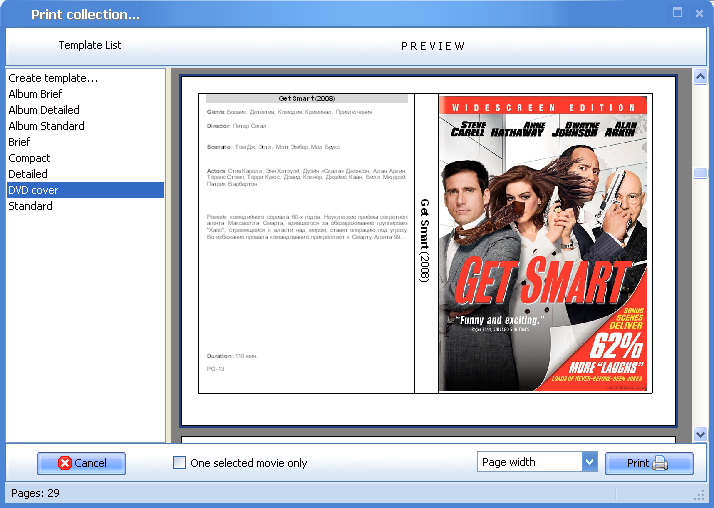This screenshot has height=508, width=714.
Task: Click the Cancel button
Action: (x=82, y=463)
